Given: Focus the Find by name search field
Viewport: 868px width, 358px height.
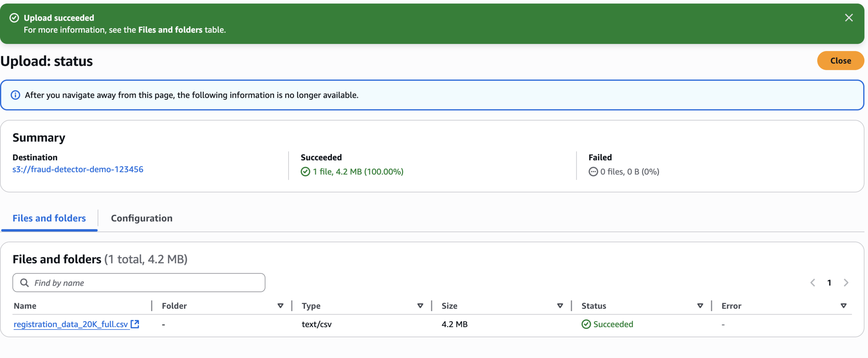Looking at the screenshot, I should coord(139,283).
